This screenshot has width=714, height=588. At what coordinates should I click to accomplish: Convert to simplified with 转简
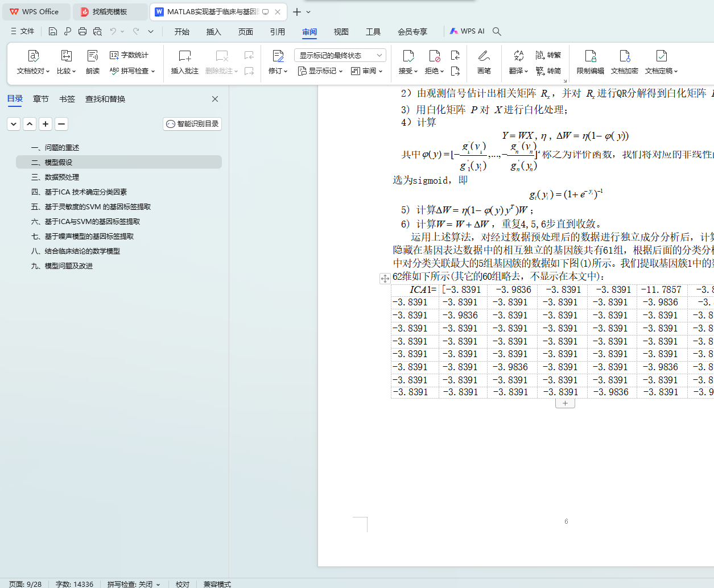pos(548,71)
